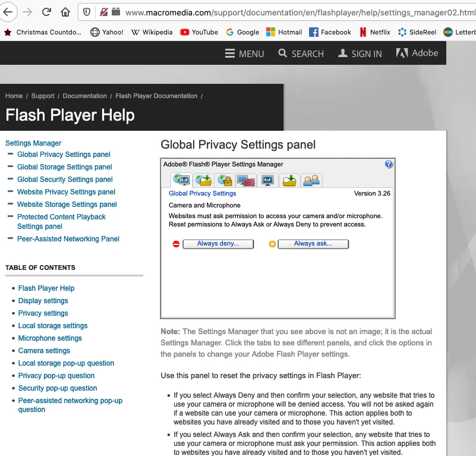The width and height of the screenshot is (476, 456).
Task: Open Camera settings in table of contents
Action: pos(44,350)
